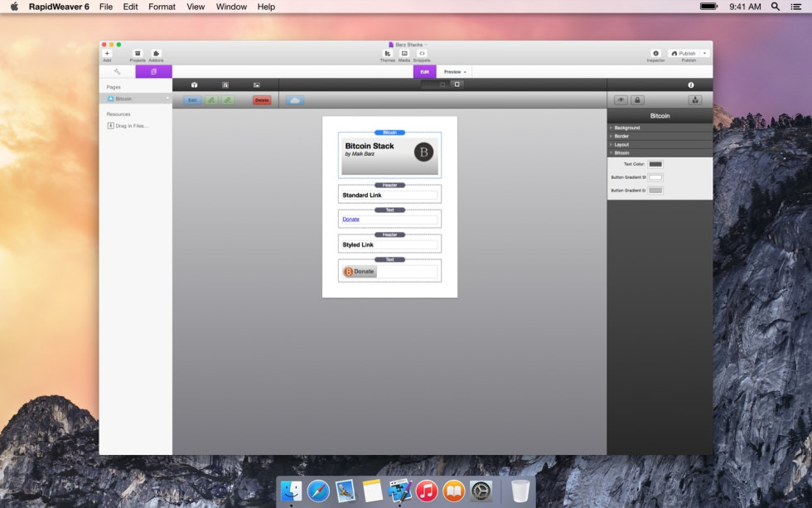Open the Mail app in the dock
The image size is (812, 508).
[345, 491]
